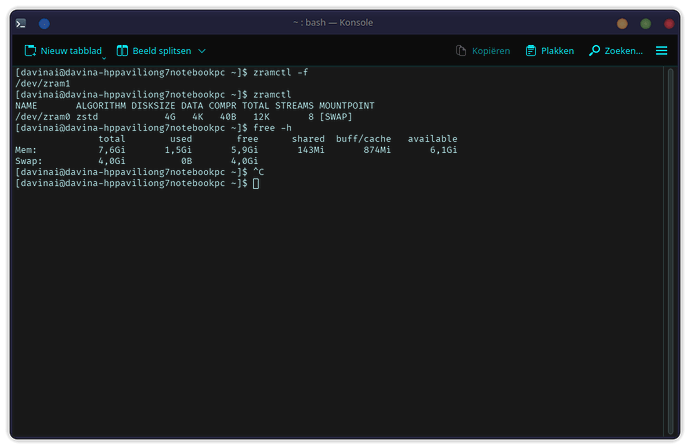Screen dimensions: 690x448
Task: Click the '5,9Gi' free memory value
Action: 245,150
